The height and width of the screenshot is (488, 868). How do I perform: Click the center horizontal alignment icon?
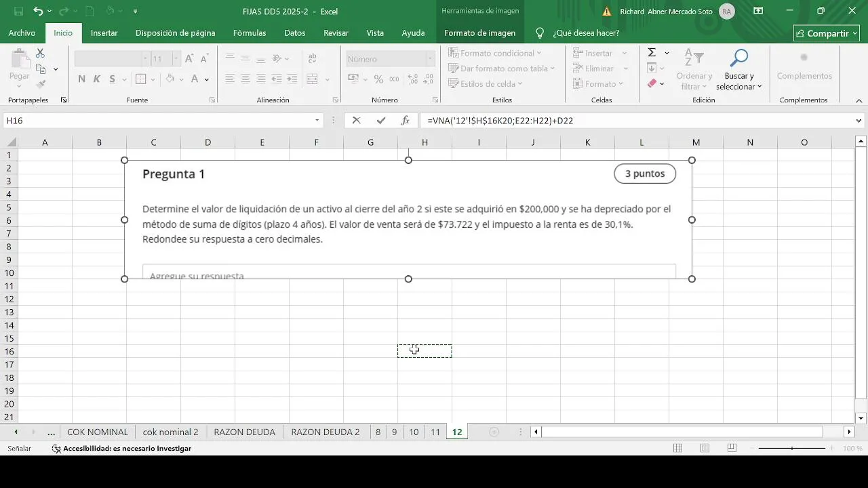pos(245,79)
